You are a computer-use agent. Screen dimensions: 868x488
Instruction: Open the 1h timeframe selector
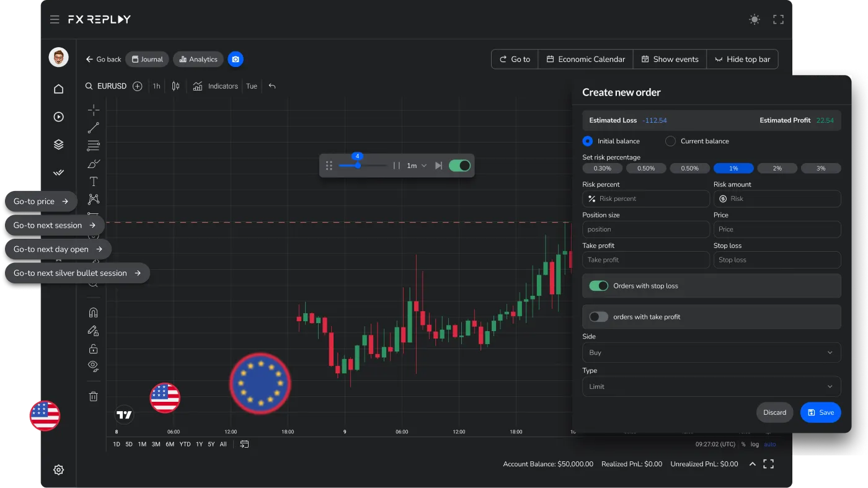pyautogui.click(x=156, y=86)
